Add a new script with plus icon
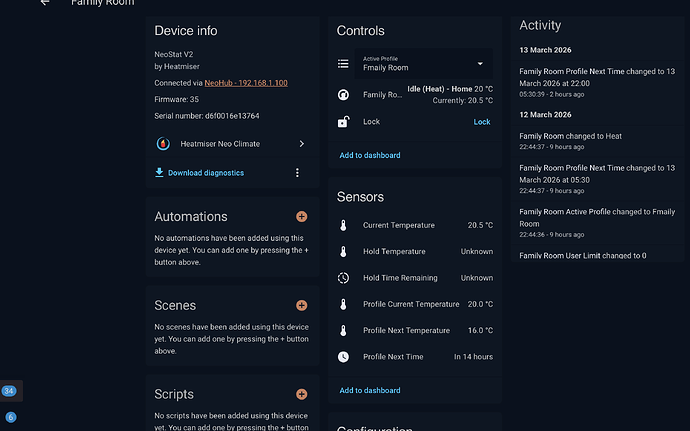Viewport: 690px width, 431px height. click(x=301, y=394)
